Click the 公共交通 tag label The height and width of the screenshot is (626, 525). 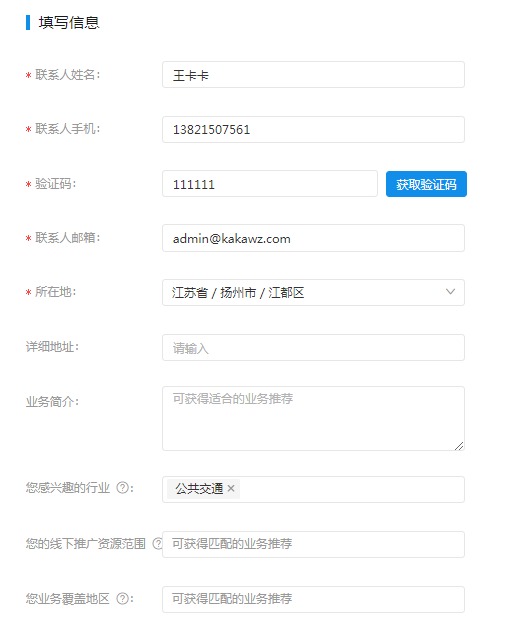[199, 488]
